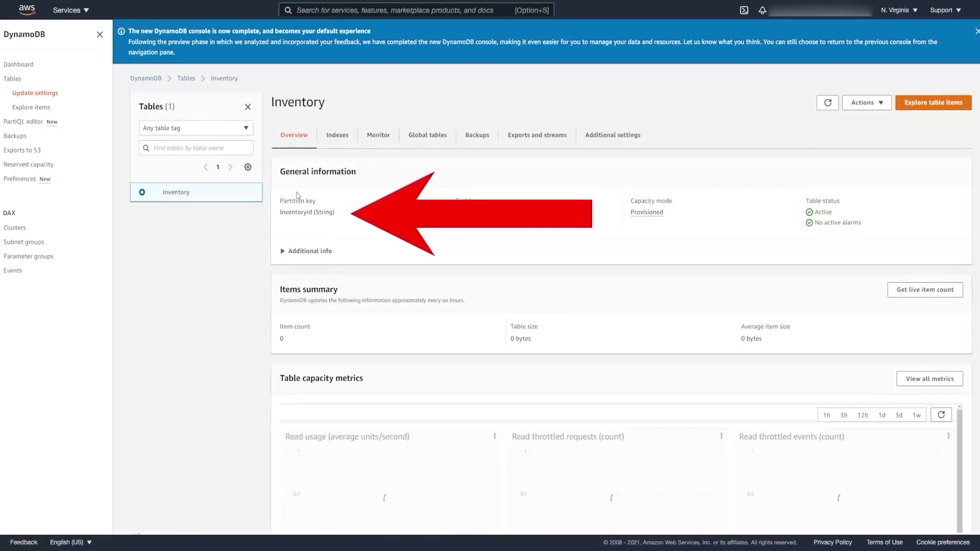Image resolution: width=980 pixels, height=551 pixels.
Task: Open Read usage chart options menu
Action: (495, 436)
